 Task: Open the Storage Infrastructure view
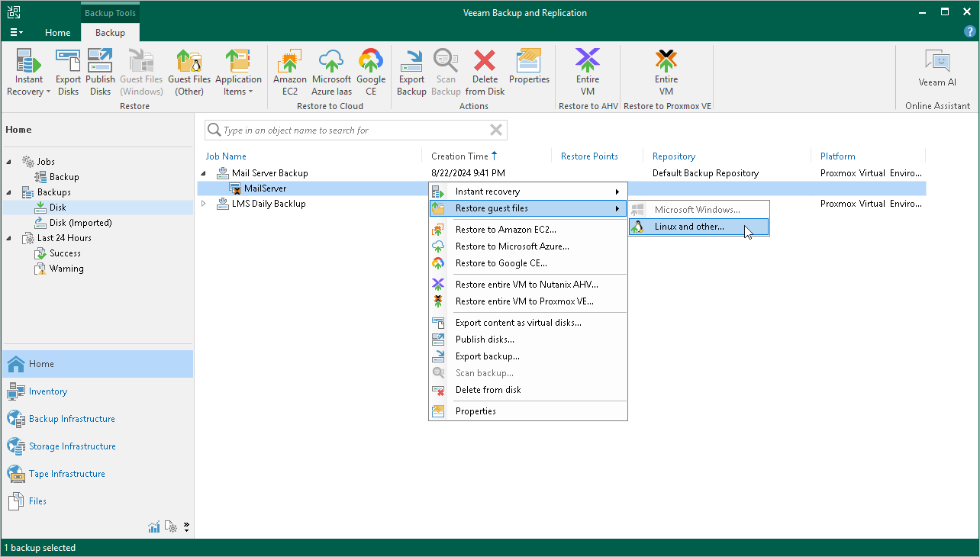tap(98, 446)
